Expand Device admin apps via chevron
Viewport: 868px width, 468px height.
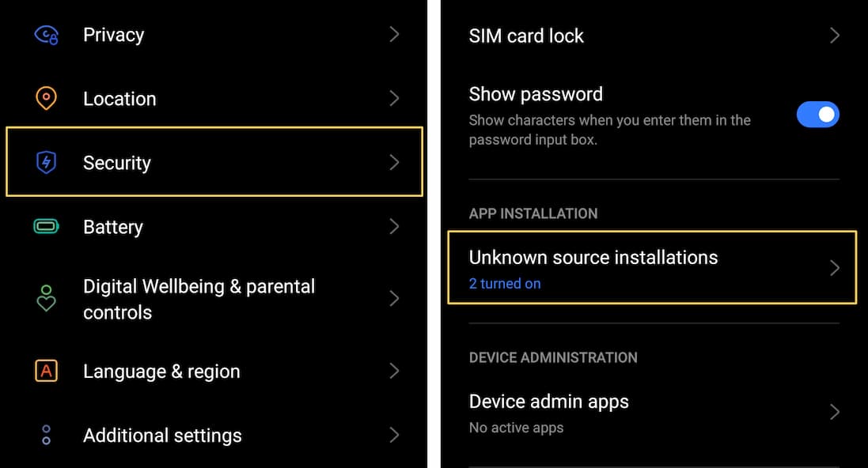pos(834,412)
